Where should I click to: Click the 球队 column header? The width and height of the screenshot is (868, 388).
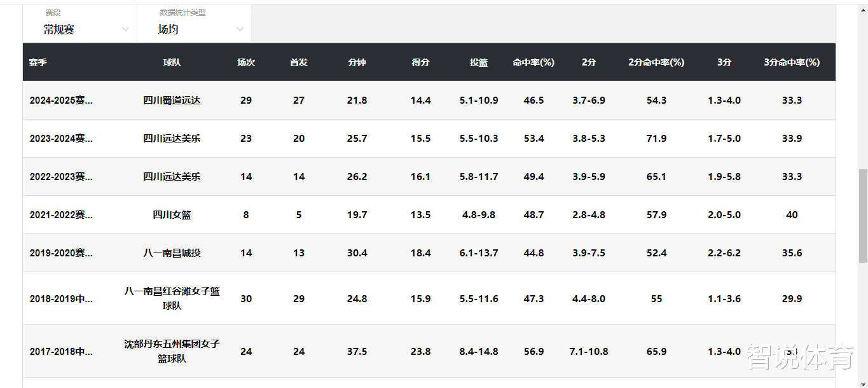coord(172,62)
